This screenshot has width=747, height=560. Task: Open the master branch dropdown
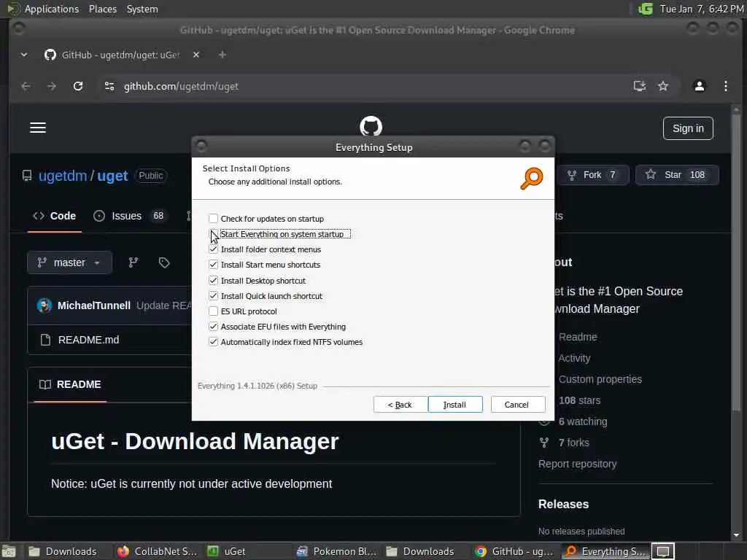69,262
